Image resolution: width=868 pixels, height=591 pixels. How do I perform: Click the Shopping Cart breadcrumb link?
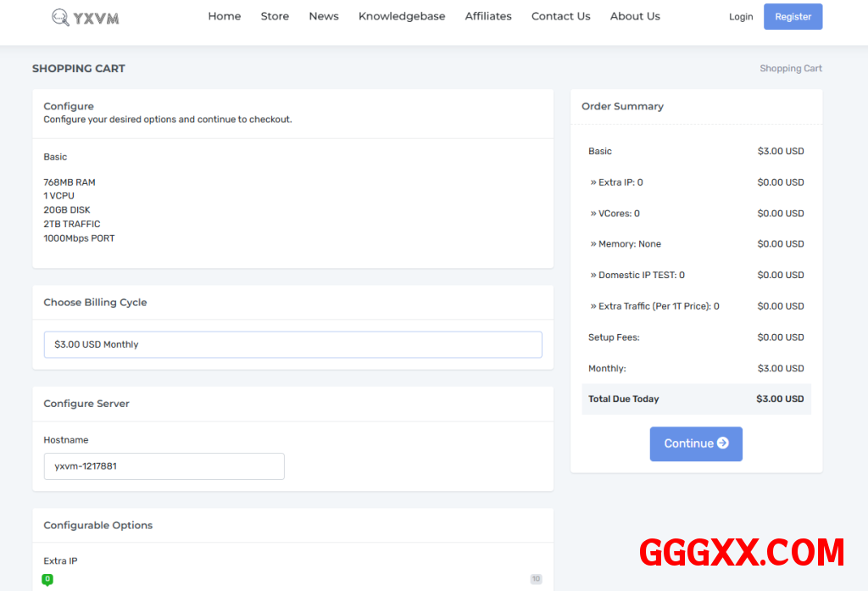(790, 69)
